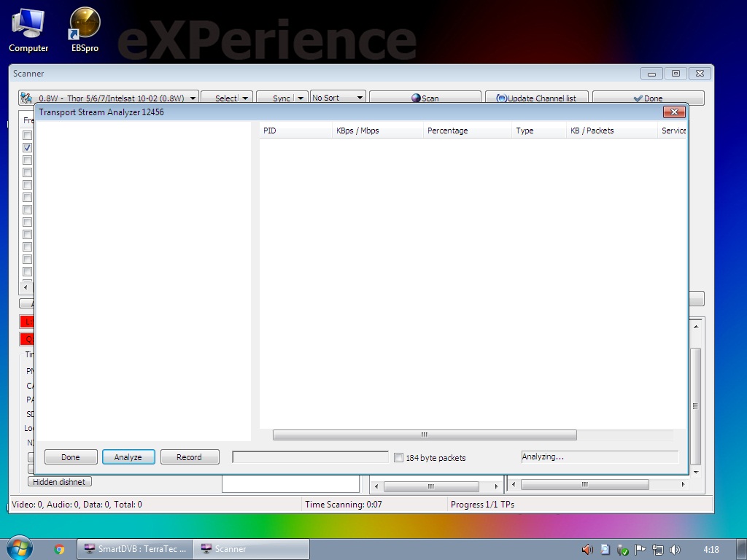
Task: Click Time Scanning: 0:07 status text
Action: [344, 505]
